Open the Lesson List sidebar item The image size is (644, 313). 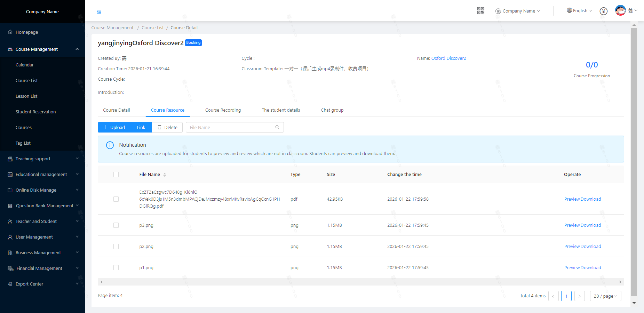coord(26,96)
